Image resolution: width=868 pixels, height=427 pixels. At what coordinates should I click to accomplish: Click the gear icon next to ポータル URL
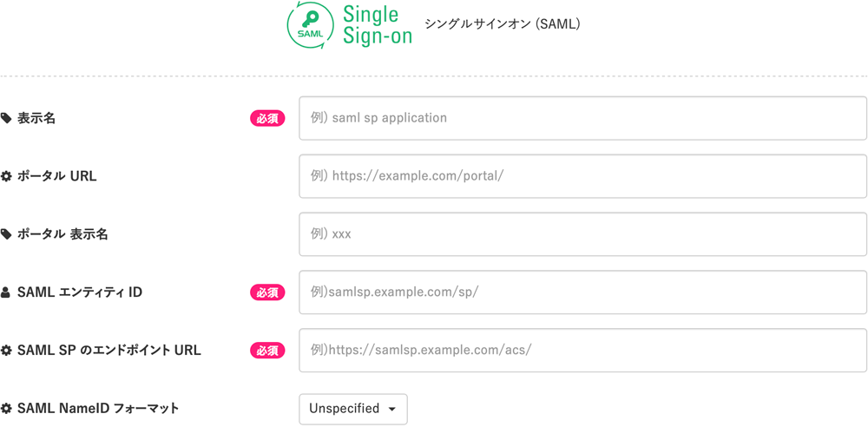coord(6,177)
